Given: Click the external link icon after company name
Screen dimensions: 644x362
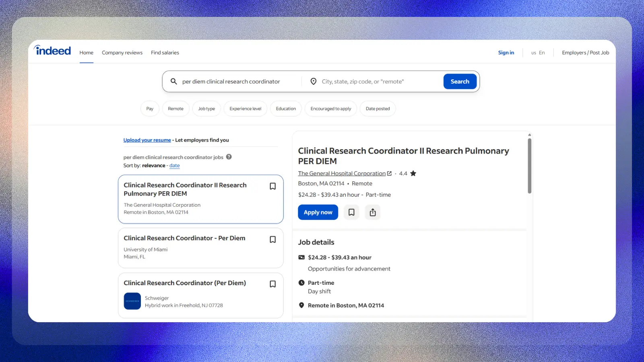Looking at the screenshot, I should coord(389,173).
